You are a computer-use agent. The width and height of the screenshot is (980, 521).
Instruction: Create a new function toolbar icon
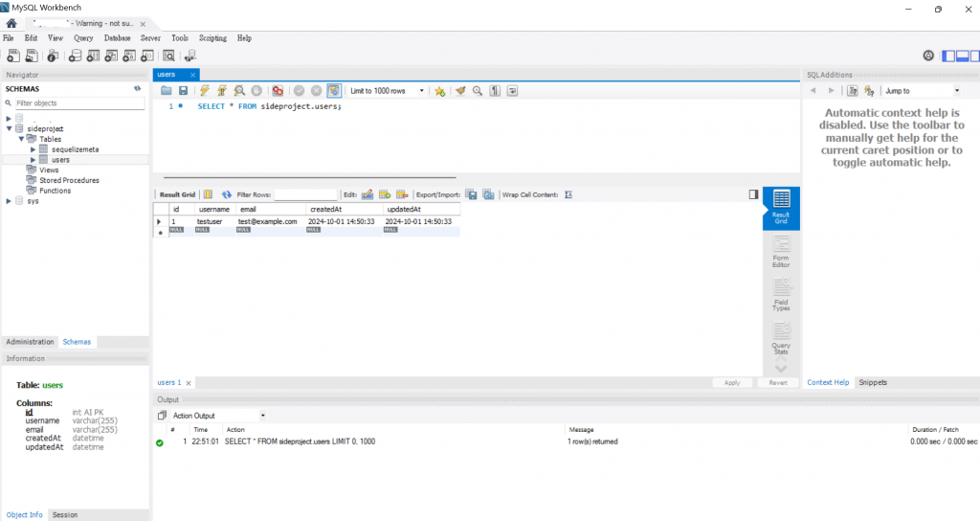(146, 57)
